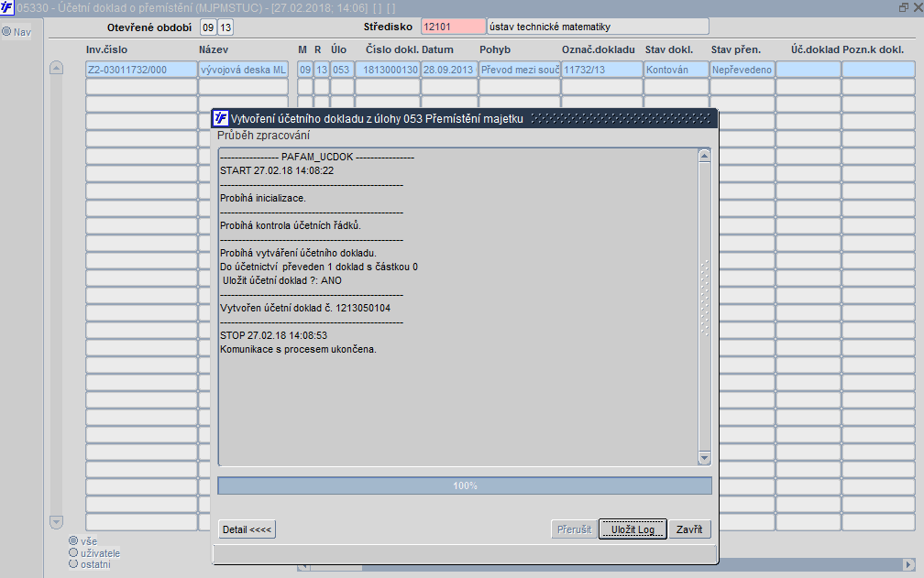Click the iFIS application icon in title bar
This screenshot has width=924, height=578.
pos(6,7)
